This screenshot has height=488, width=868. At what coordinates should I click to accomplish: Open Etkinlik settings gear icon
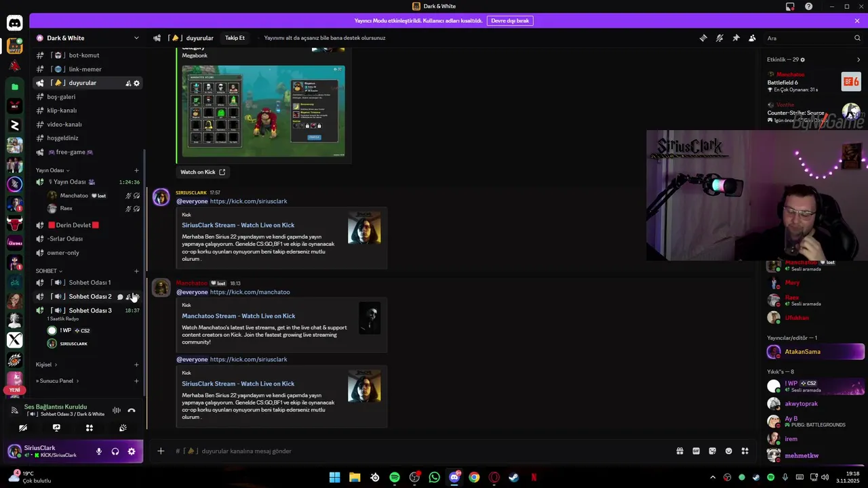point(803,60)
